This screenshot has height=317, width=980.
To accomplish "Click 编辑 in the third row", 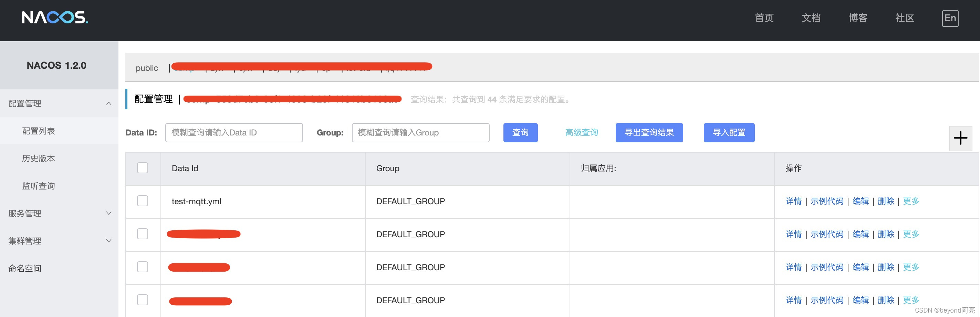I will [861, 267].
